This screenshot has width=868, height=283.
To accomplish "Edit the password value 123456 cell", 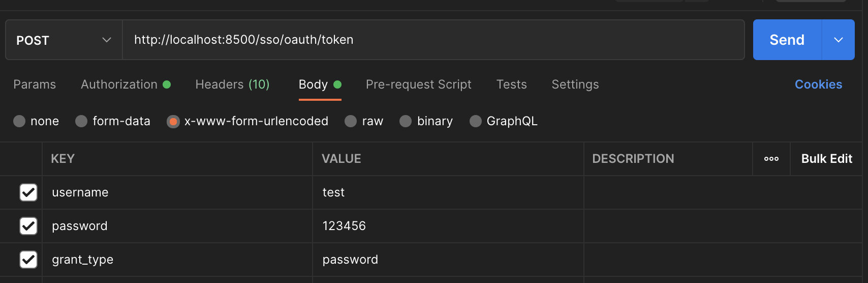I will pyautogui.click(x=447, y=226).
